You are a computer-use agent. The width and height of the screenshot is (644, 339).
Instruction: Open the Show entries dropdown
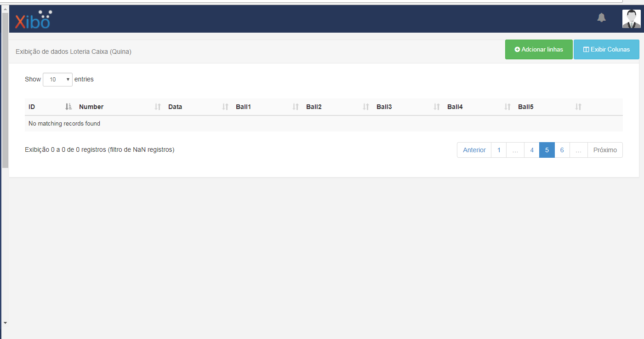[57, 80]
